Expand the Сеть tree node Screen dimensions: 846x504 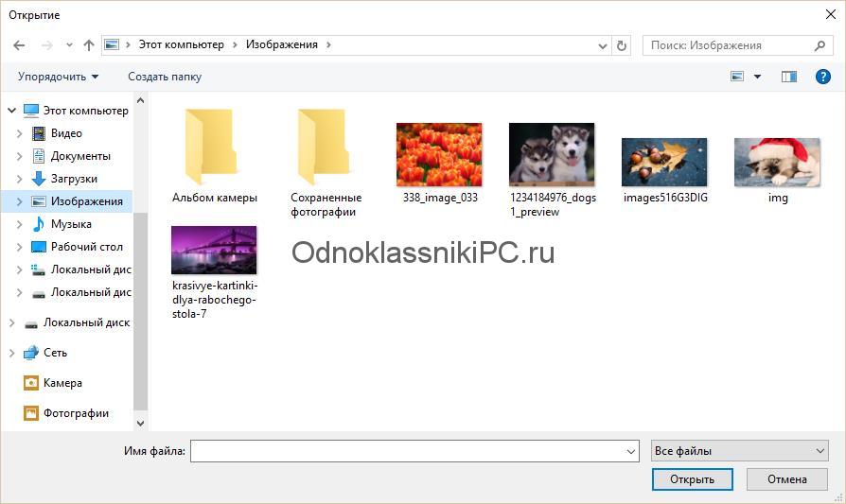(x=11, y=353)
